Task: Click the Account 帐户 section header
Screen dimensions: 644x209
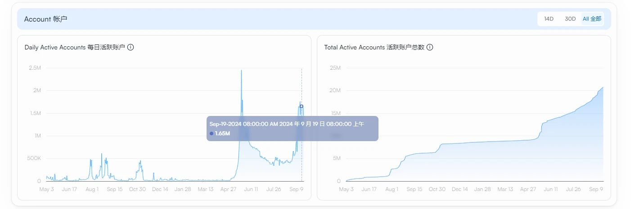Action: point(45,19)
